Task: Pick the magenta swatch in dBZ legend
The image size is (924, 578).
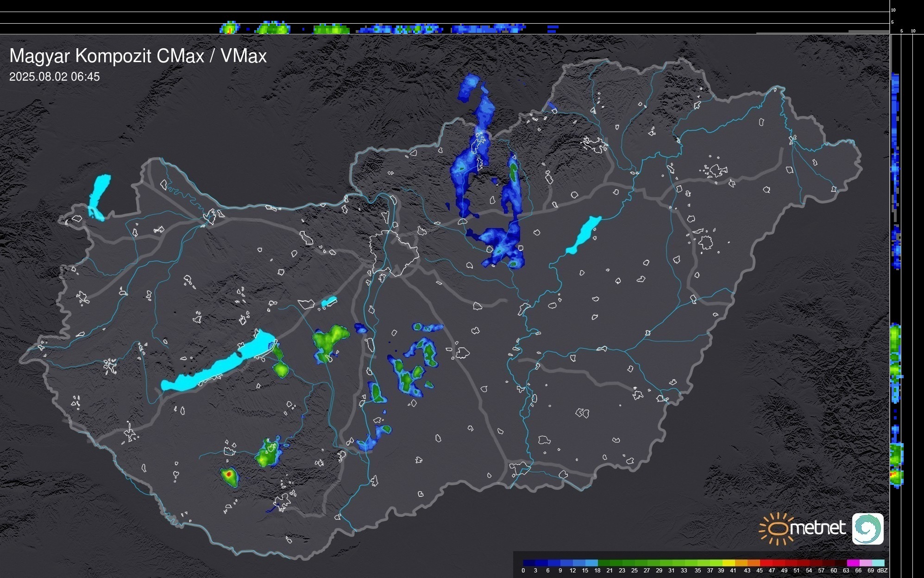Action: [x=852, y=563]
